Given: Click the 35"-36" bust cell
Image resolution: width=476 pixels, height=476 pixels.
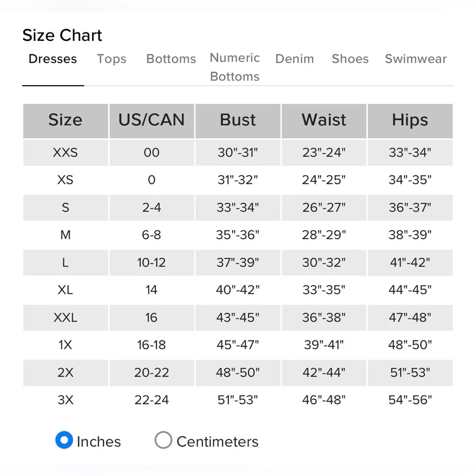Looking at the screenshot, I should pyautogui.click(x=238, y=235).
